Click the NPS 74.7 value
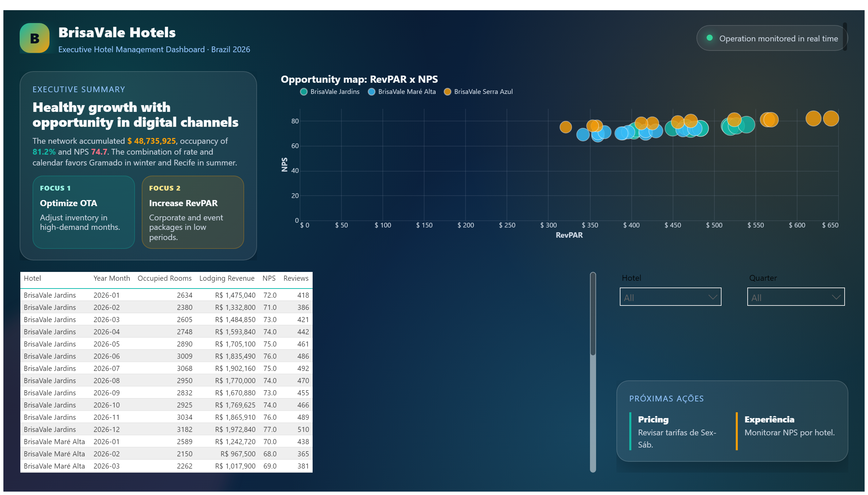The height and width of the screenshot is (495, 868). (99, 152)
